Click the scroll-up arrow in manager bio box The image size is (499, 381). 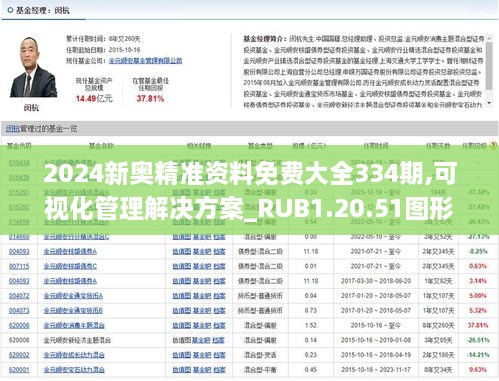point(489,39)
